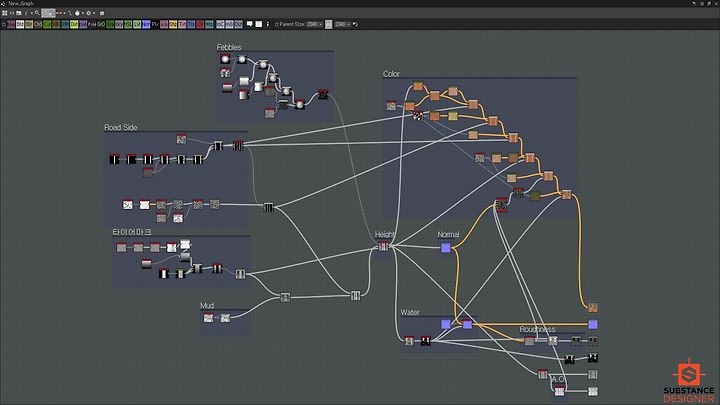This screenshot has height=405, width=720.
Task: Select the first white node in the Mud frame
Action: coord(208,317)
